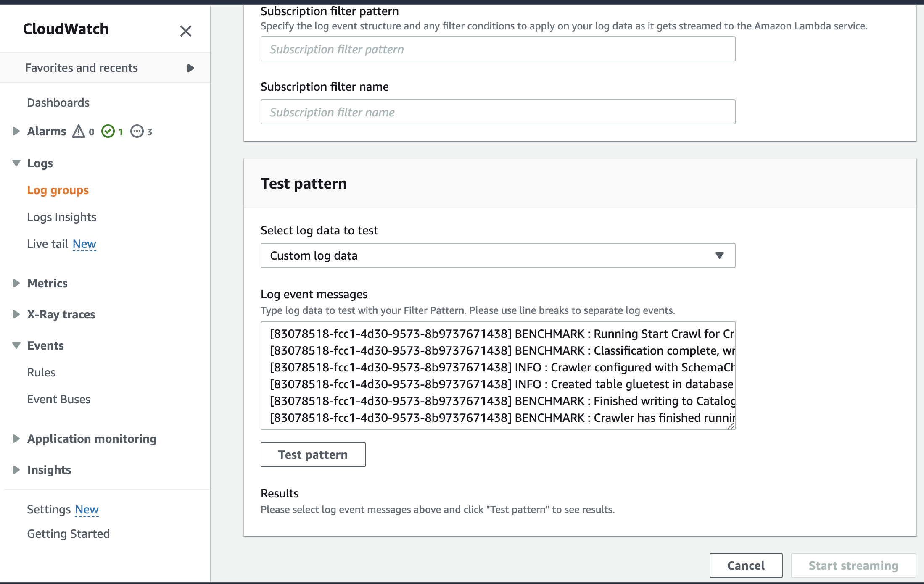Click the Subscription filter pattern input field
This screenshot has height=584, width=924.
coord(498,49)
